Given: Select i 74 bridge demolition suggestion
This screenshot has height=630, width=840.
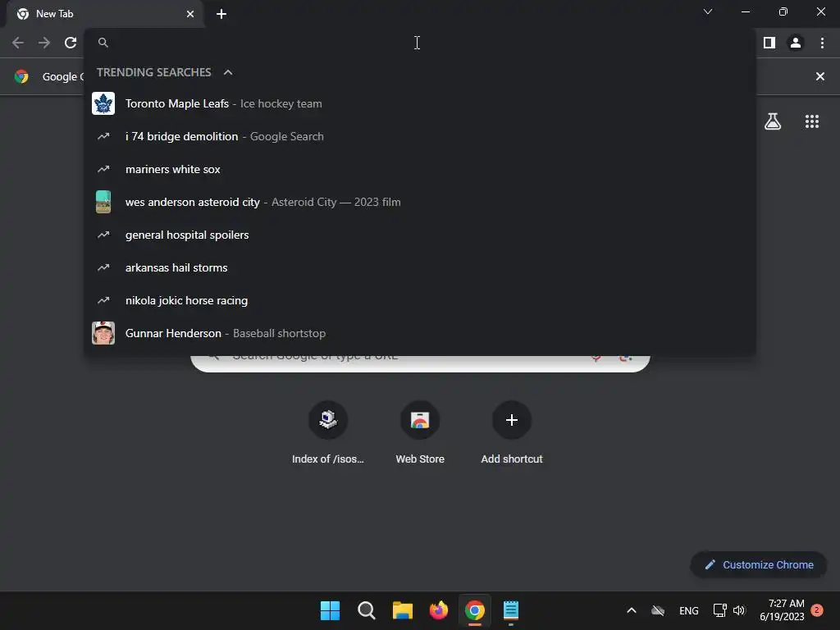Looking at the screenshot, I should point(420,137).
